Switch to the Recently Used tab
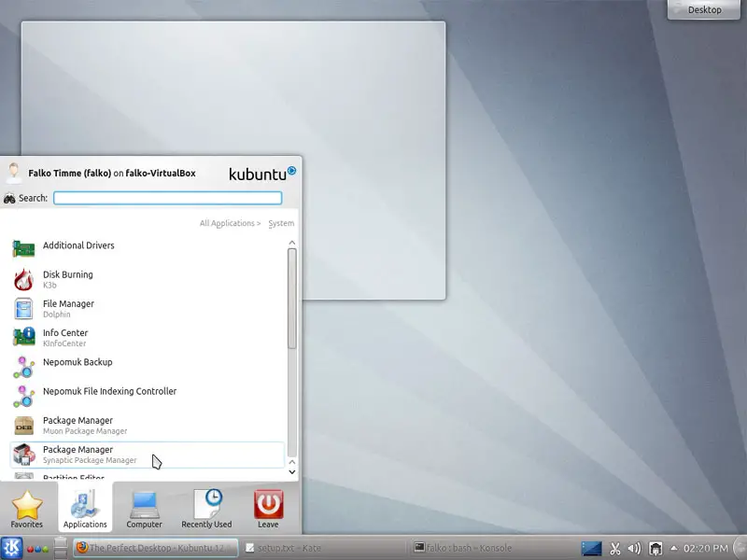Viewport: 747px width, 560px height. coord(206,509)
